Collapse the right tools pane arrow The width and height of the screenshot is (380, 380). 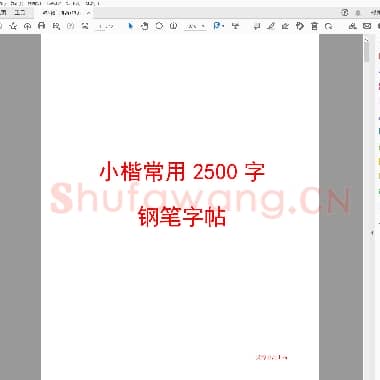tap(372, 233)
